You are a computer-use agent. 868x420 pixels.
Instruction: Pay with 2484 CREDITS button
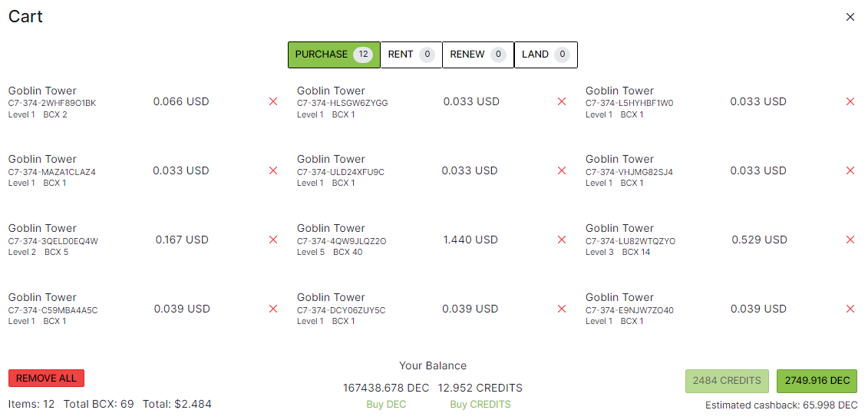pyautogui.click(x=726, y=381)
